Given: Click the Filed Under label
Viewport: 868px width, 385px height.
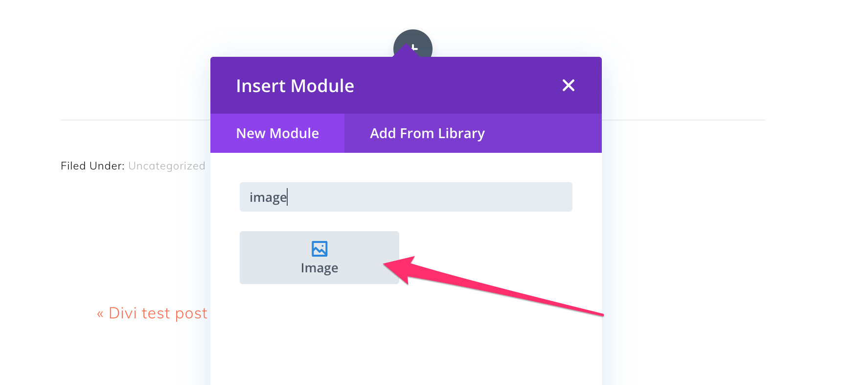Looking at the screenshot, I should 92,166.
